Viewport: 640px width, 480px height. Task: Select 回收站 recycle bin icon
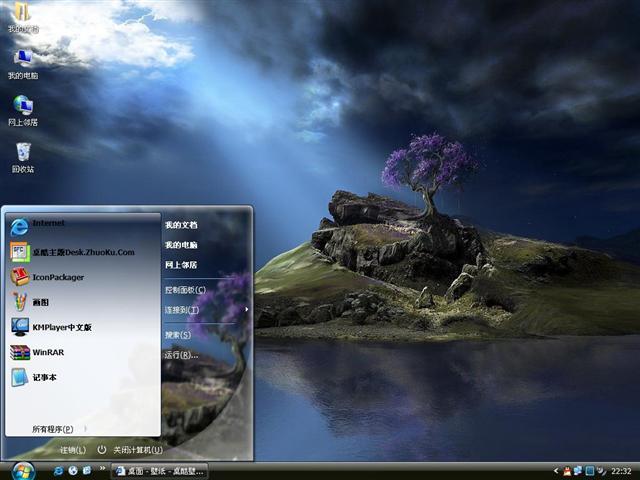[x=23, y=158]
